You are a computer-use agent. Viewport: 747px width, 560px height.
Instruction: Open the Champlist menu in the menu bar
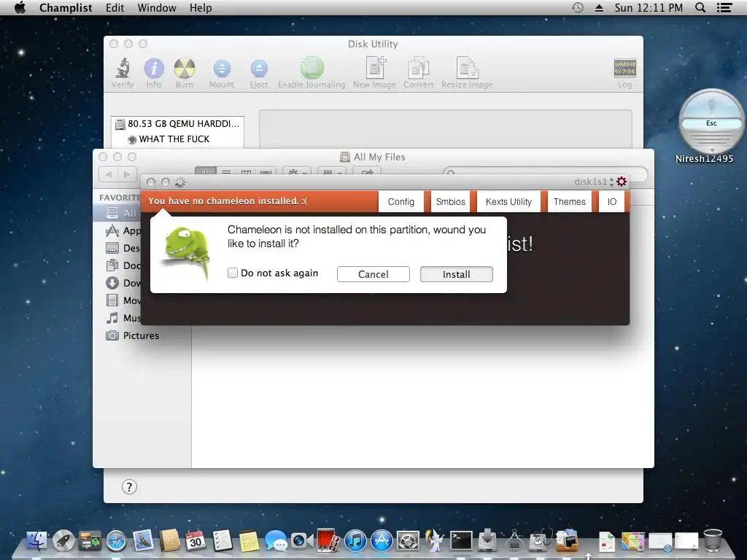point(66,7)
